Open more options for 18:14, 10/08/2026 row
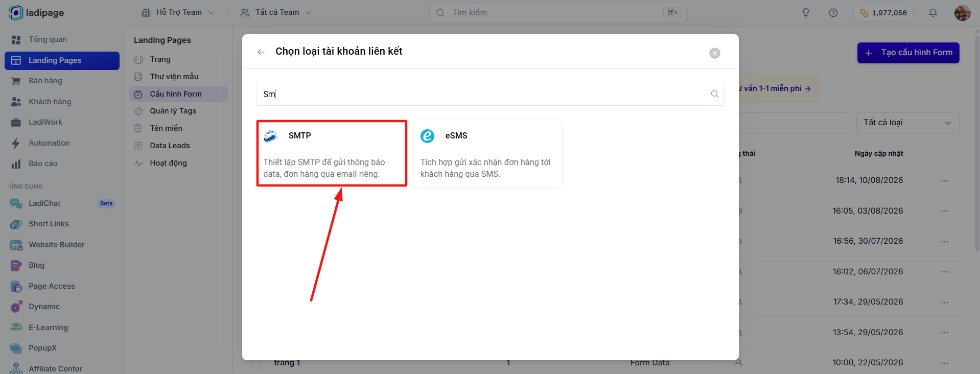The width and height of the screenshot is (980, 374). tap(945, 180)
